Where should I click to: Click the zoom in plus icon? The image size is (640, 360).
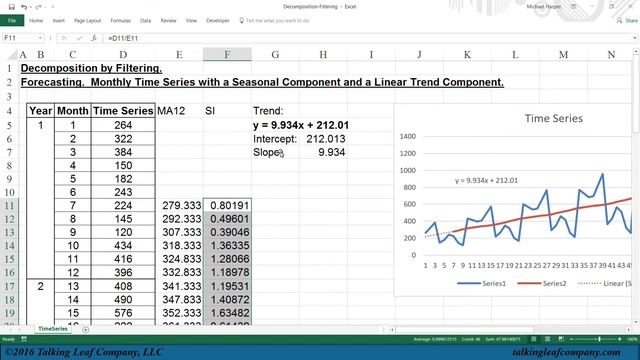coord(620,339)
